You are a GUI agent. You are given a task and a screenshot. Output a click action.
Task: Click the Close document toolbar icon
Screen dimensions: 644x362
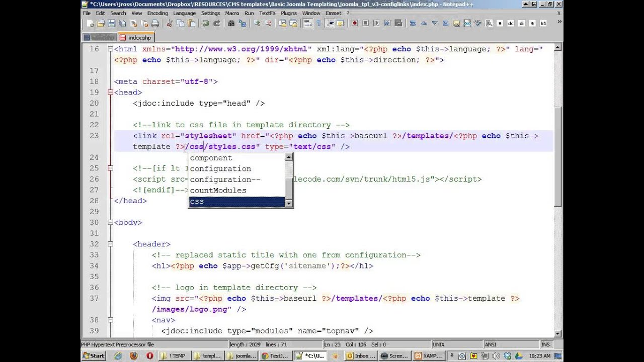133,23
